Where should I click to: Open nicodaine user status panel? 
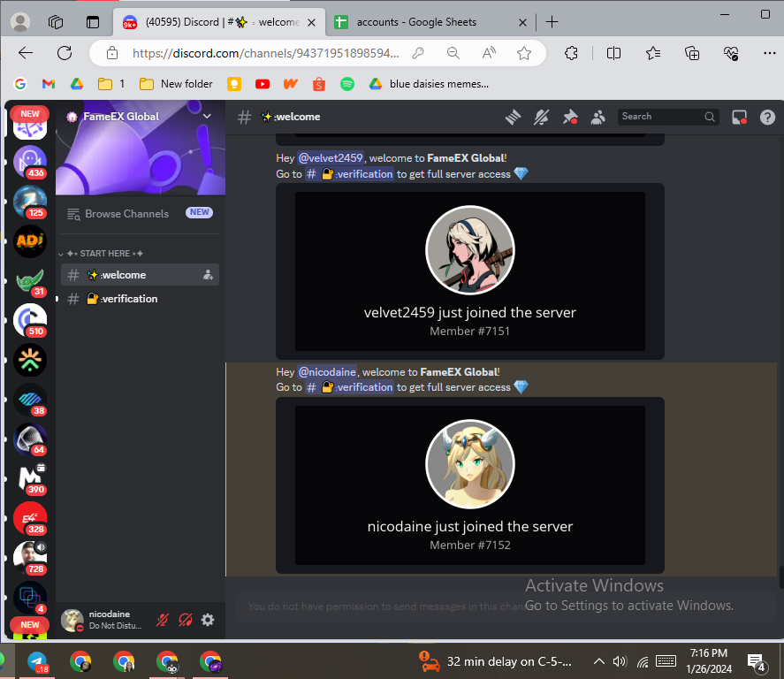103,620
